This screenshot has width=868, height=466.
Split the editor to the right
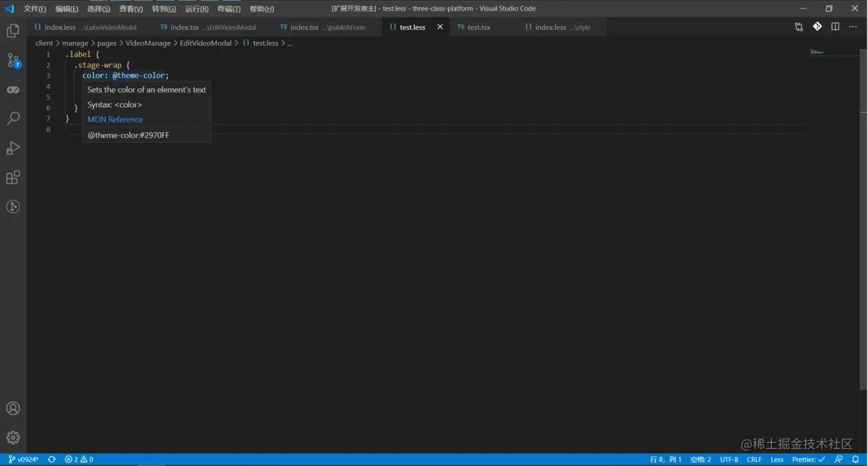(x=835, y=27)
